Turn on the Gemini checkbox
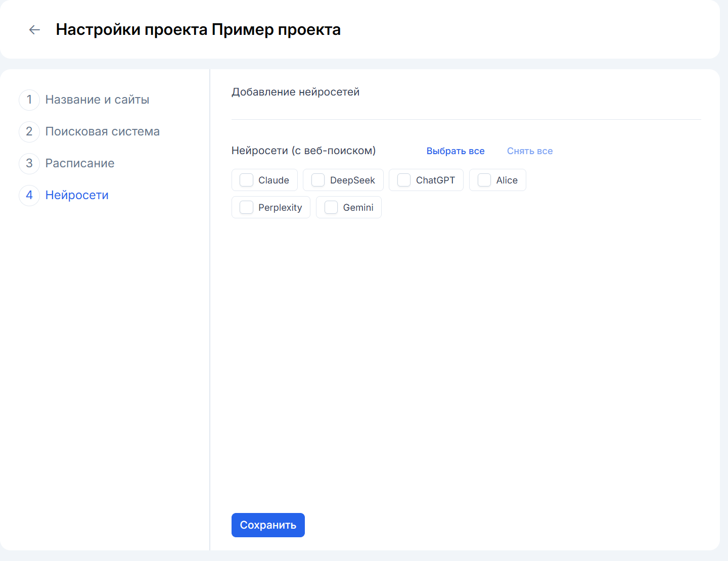 [331, 208]
